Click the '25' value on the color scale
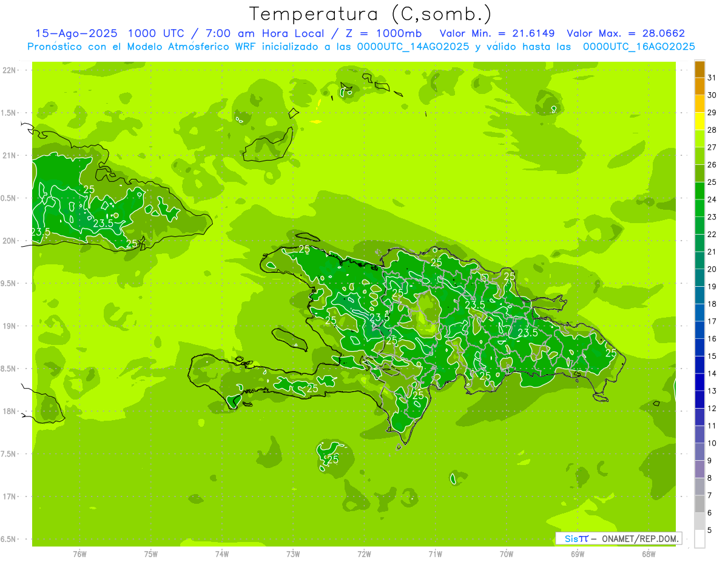Viewport: 728px width, 562px height. click(x=712, y=182)
